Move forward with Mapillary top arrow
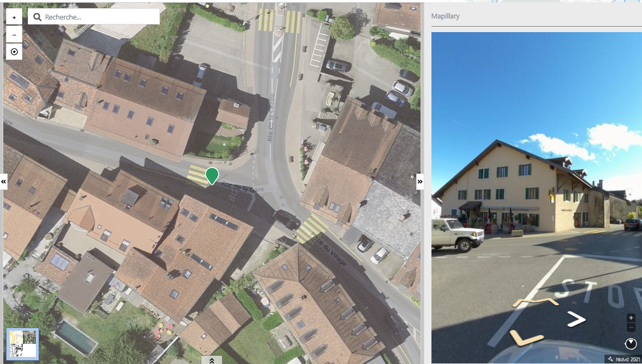The height and width of the screenshot is (364, 642). (535, 303)
